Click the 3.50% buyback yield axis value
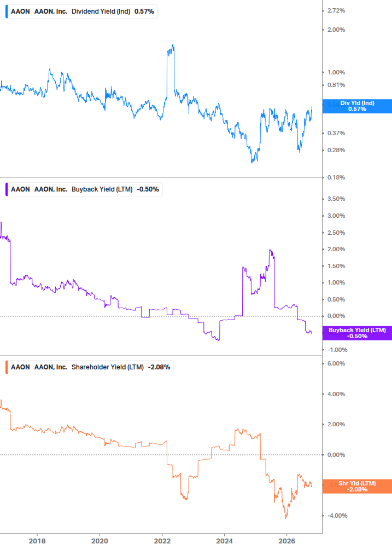The image size is (392, 550). (336, 199)
